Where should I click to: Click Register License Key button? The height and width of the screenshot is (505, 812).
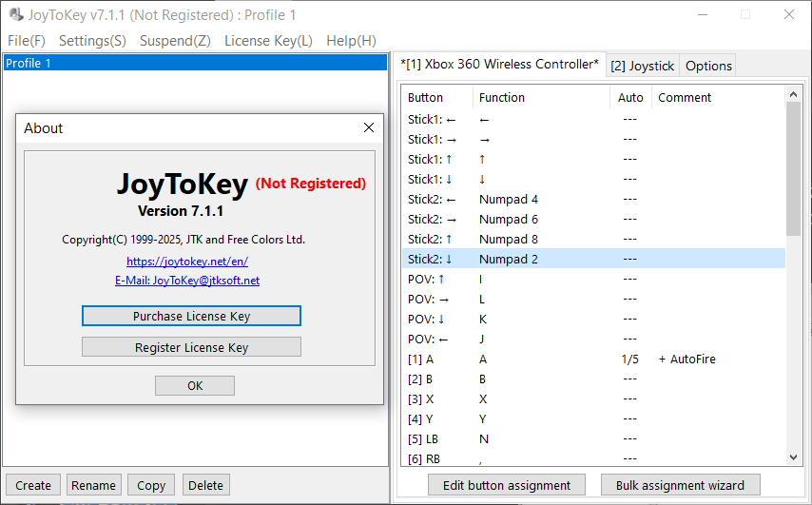(x=191, y=347)
